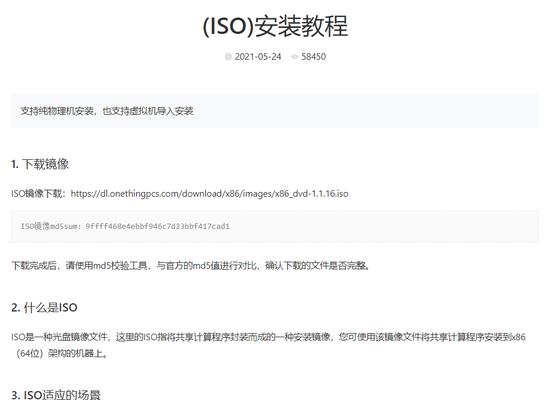Click the heading 2. 什么是ISO
The height and width of the screenshot is (400, 547).
coord(44,307)
